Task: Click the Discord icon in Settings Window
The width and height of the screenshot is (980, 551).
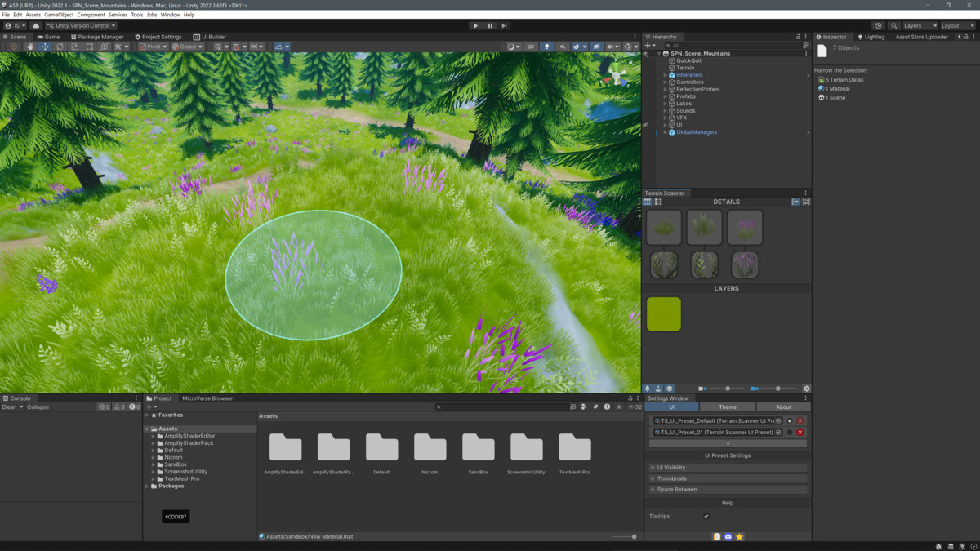Action: [729, 536]
